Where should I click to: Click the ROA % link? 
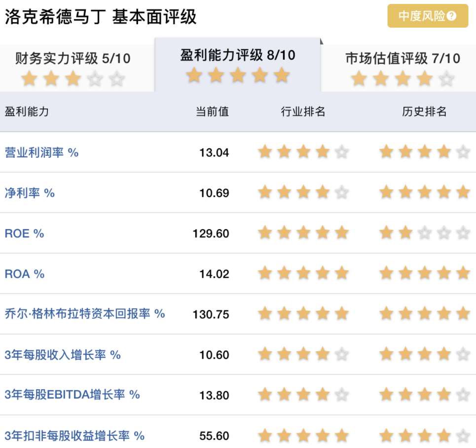[x=25, y=274]
